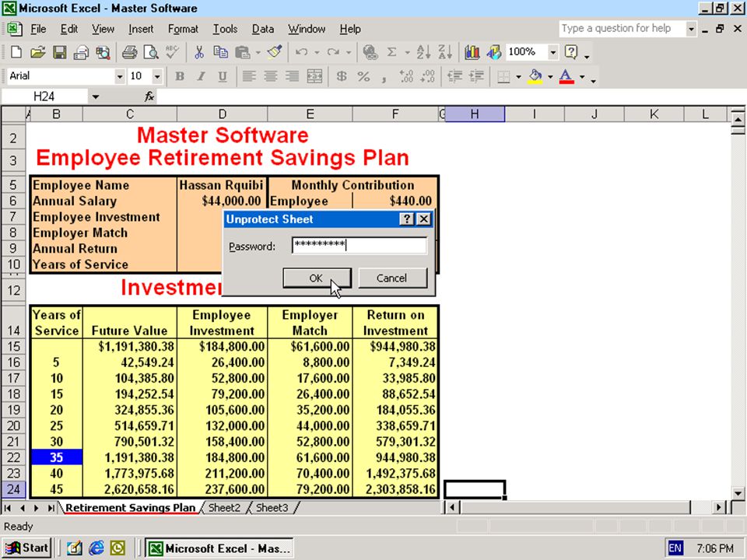747x560 pixels.
Task: Click the Spelling check icon
Action: pyautogui.click(x=173, y=52)
